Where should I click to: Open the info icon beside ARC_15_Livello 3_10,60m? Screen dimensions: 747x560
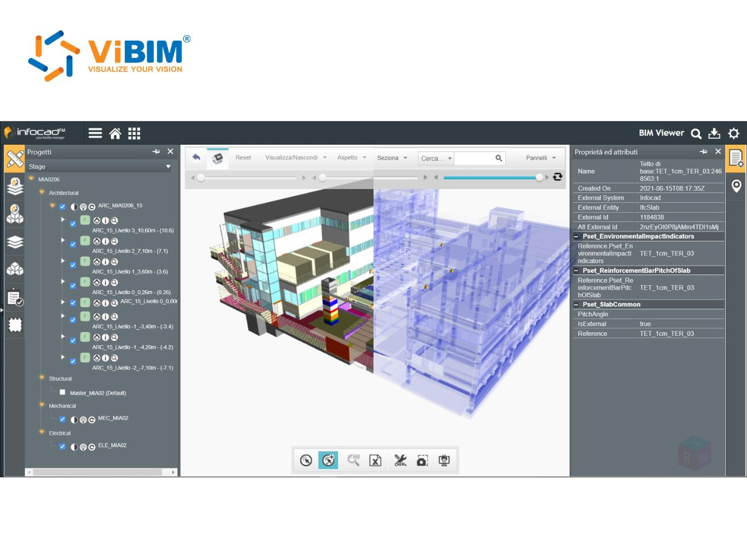coord(106,220)
